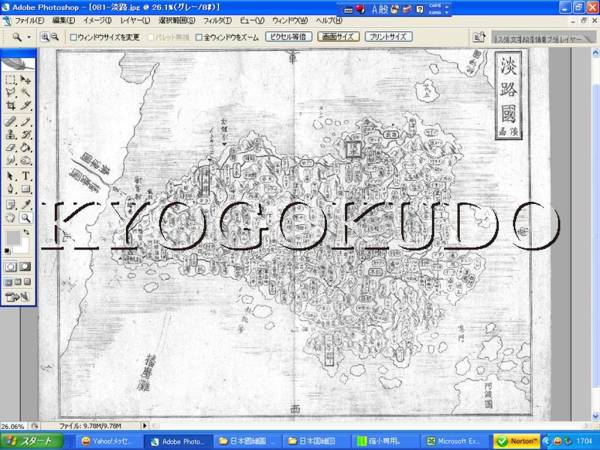Open the ファイル menu

[29, 20]
